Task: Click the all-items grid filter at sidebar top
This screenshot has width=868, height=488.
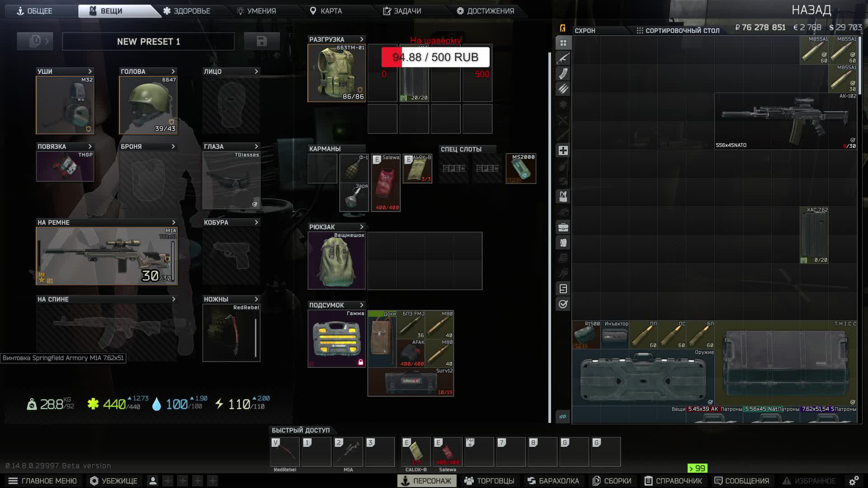Action: [x=563, y=43]
